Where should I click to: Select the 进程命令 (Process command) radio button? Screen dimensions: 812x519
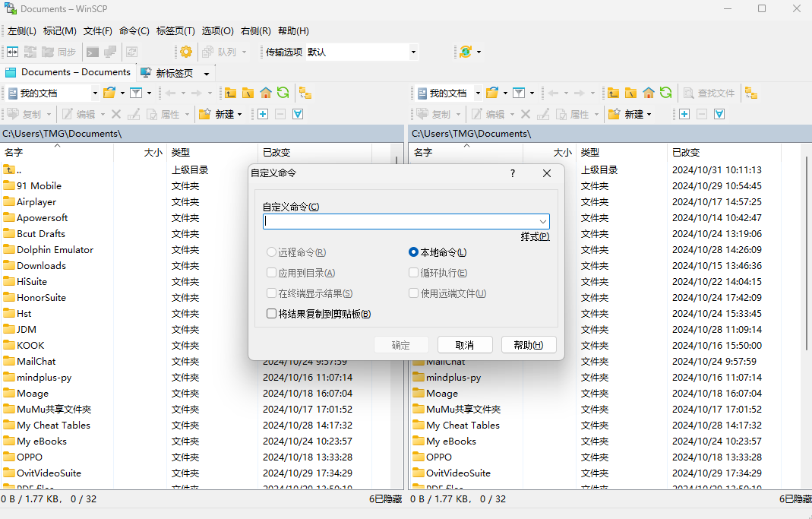coord(272,252)
